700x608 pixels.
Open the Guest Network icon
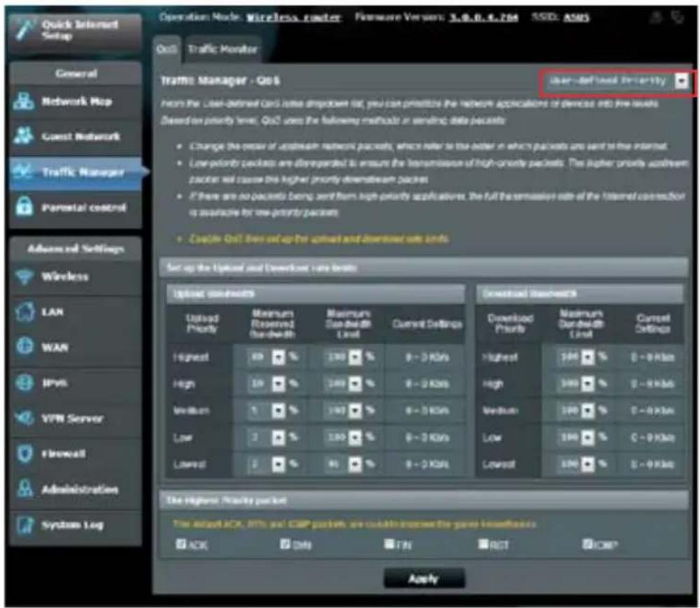pyautogui.click(x=24, y=136)
